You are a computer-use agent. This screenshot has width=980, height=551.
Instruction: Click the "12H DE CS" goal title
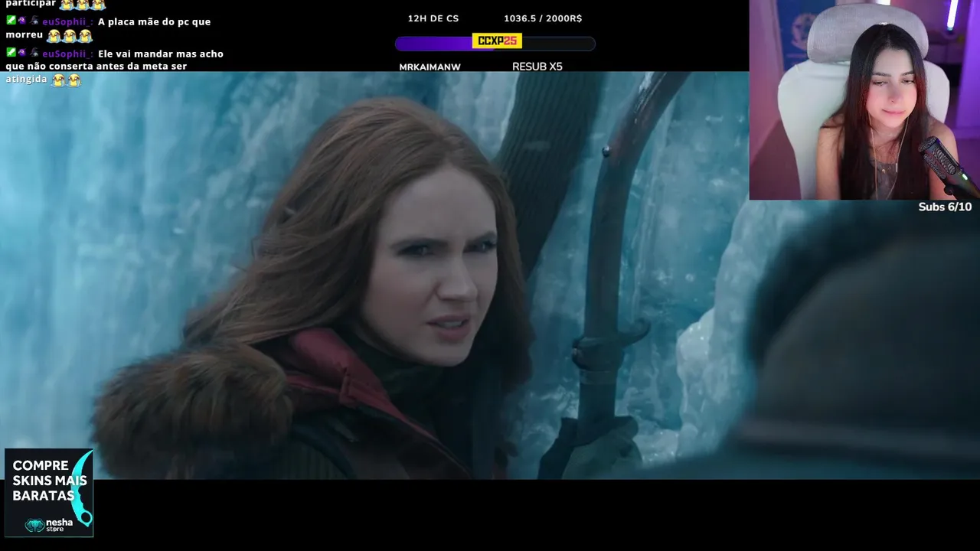click(x=433, y=18)
